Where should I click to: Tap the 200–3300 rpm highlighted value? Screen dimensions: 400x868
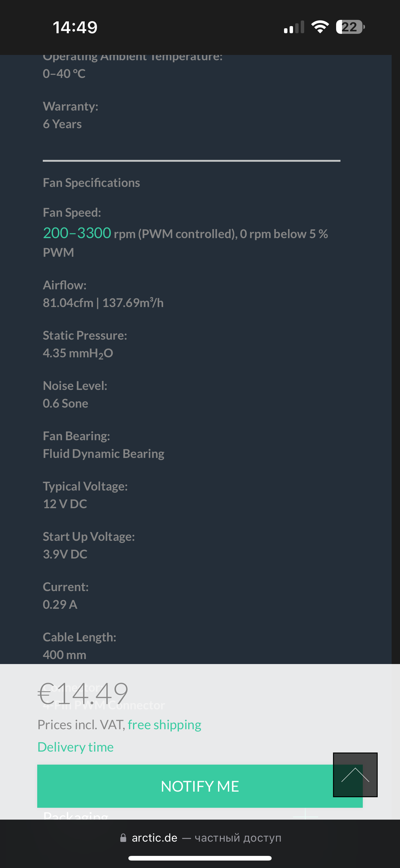pos(77,233)
